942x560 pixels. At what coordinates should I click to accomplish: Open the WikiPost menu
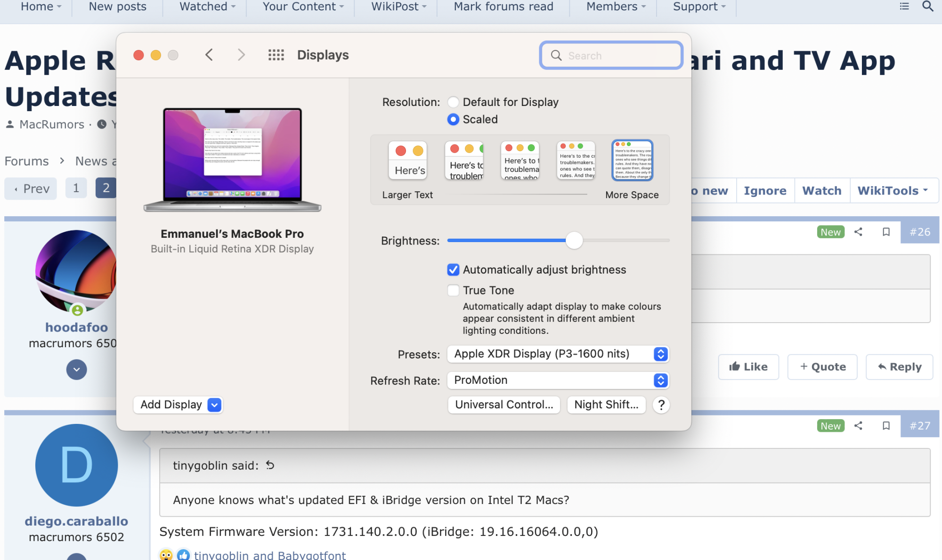(398, 7)
